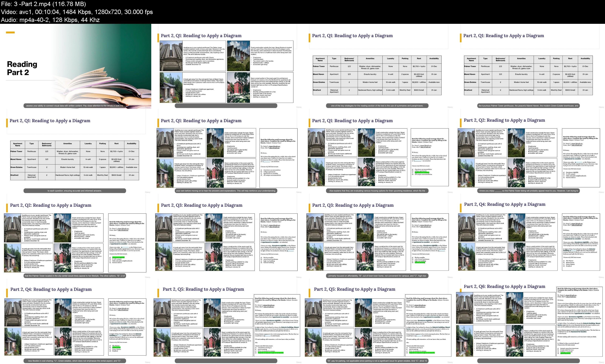
Task: Click the 'Video: avc1, 00:10:04' info line
Action: tap(77, 12)
